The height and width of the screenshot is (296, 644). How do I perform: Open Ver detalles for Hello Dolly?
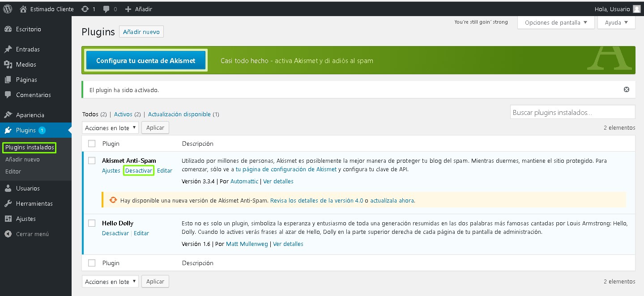tap(288, 244)
